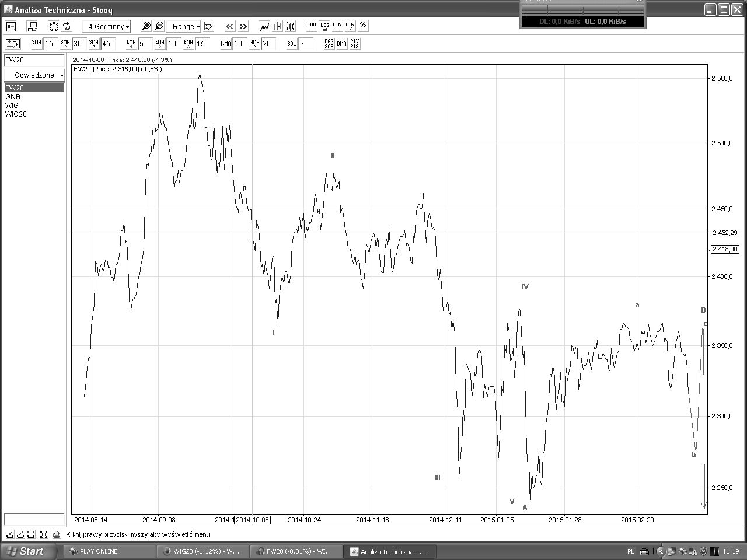Toggle the EMA 2 indicator
Image resolution: width=747 pixels, height=560 pixels.
160,44
